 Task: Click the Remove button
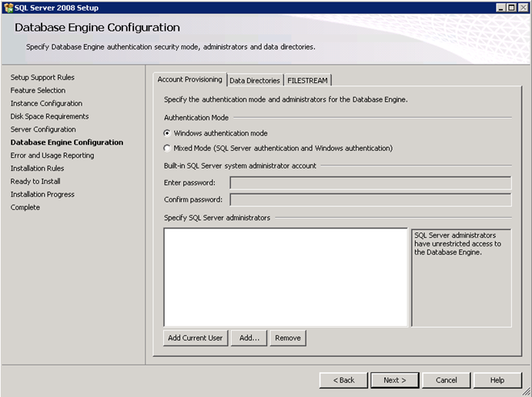point(288,338)
